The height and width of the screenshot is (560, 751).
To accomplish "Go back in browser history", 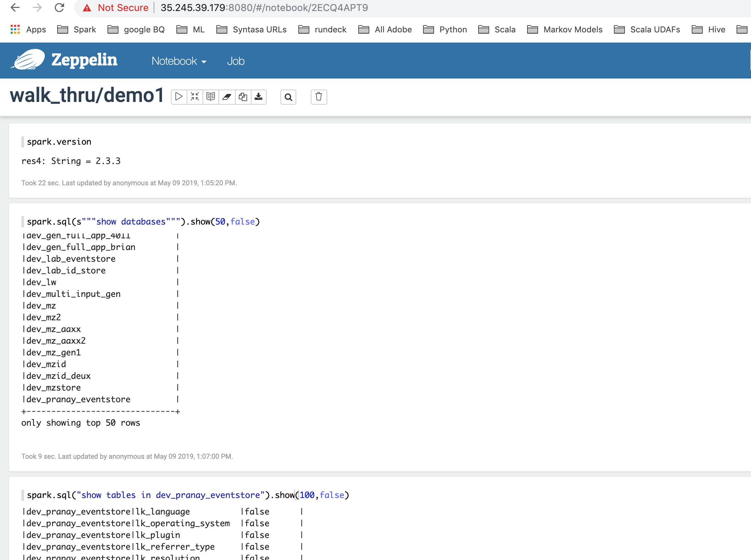I will tap(15, 8).
